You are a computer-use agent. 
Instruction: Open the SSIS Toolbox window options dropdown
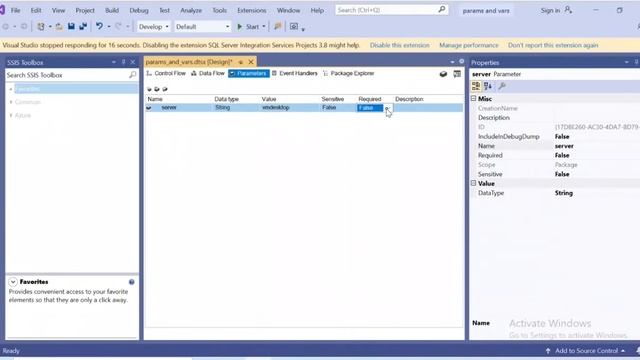(113, 62)
